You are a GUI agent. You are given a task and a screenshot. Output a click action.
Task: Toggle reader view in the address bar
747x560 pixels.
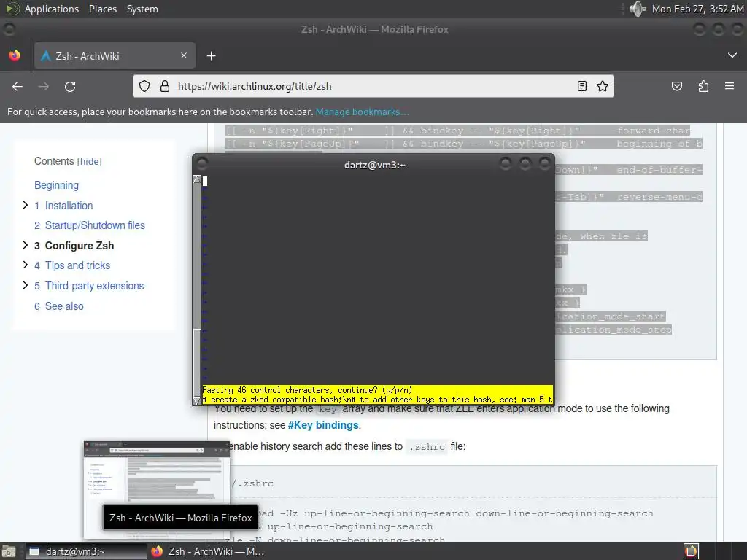tap(581, 86)
